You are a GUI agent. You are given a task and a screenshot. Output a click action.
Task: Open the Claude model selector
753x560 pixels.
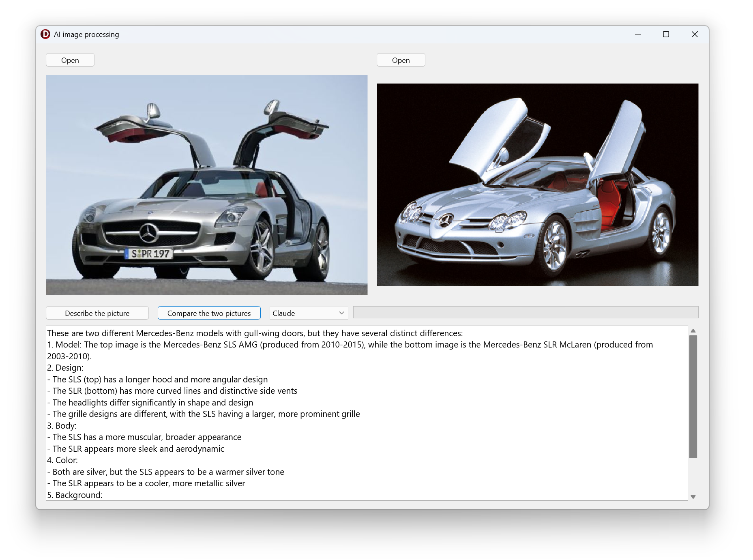(308, 313)
